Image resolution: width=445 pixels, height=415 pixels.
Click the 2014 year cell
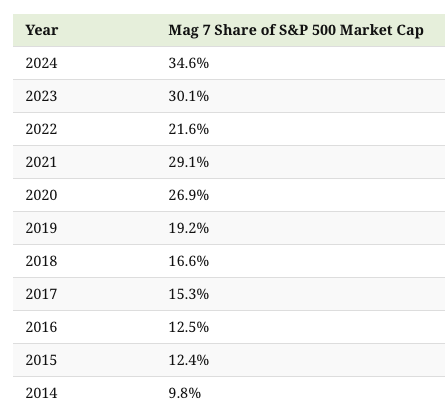coord(41,393)
